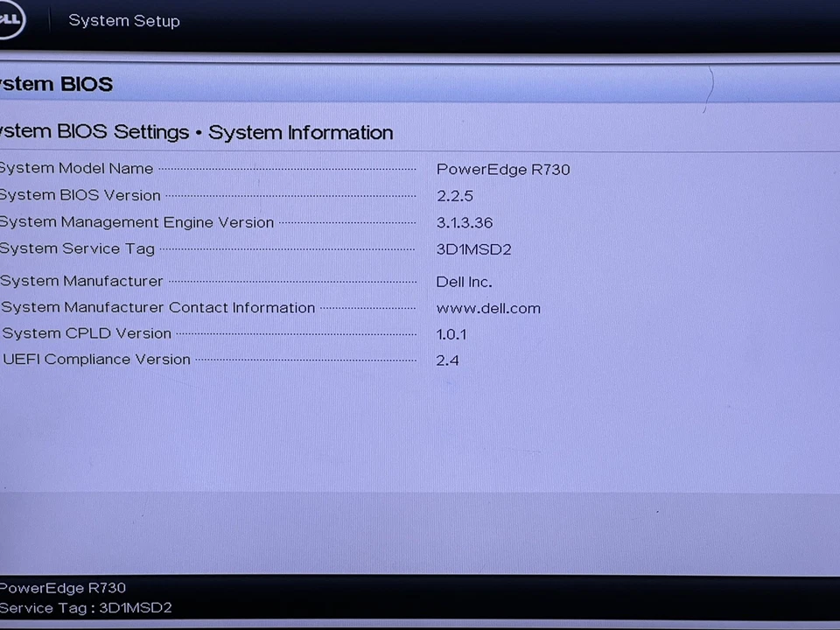Click the System Manufacturer Contact Information label

[x=157, y=307]
